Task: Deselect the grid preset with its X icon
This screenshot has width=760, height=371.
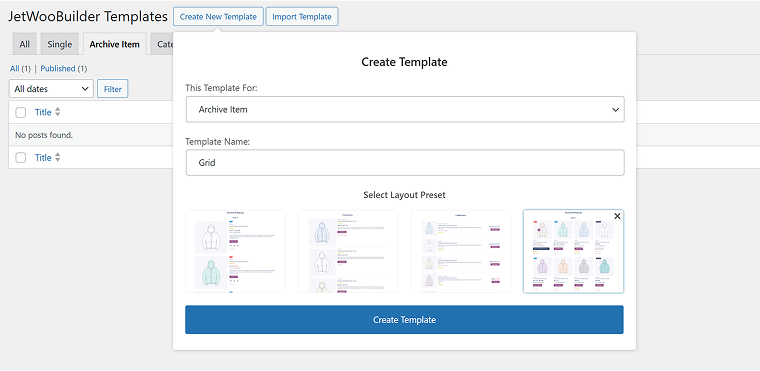Action: [617, 216]
